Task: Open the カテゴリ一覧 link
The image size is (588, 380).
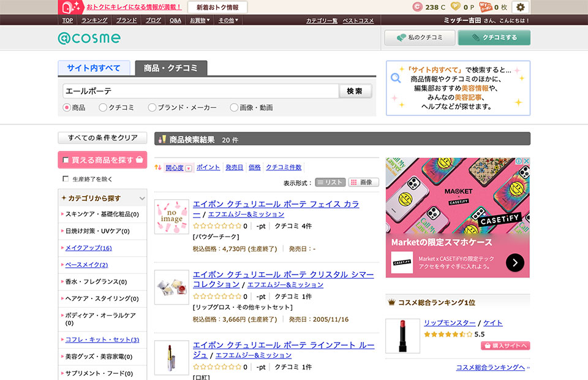Action: (x=322, y=21)
